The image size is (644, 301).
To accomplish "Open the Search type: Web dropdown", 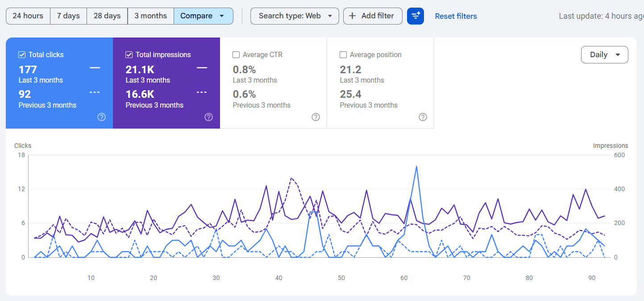I will click(x=295, y=16).
